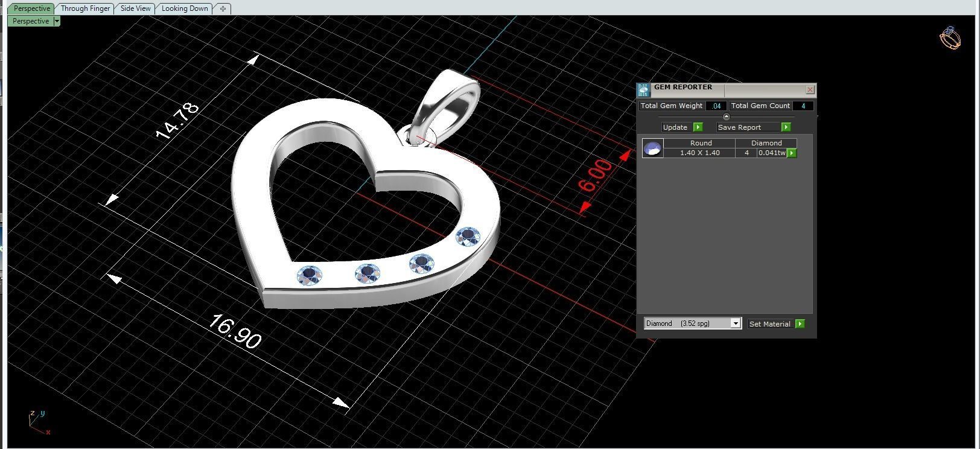
Task: Click the red 6.00 dimension annotation
Action: coord(596,176)
